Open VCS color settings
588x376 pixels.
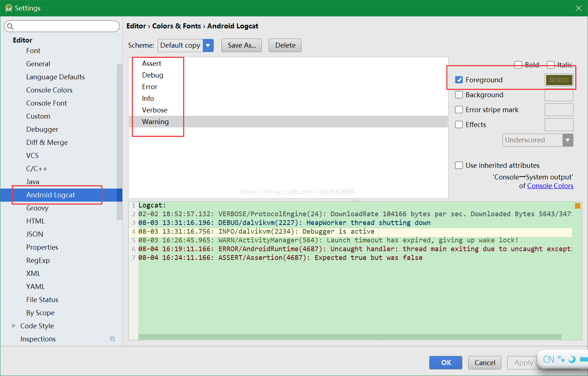click(x=32, y=155)
